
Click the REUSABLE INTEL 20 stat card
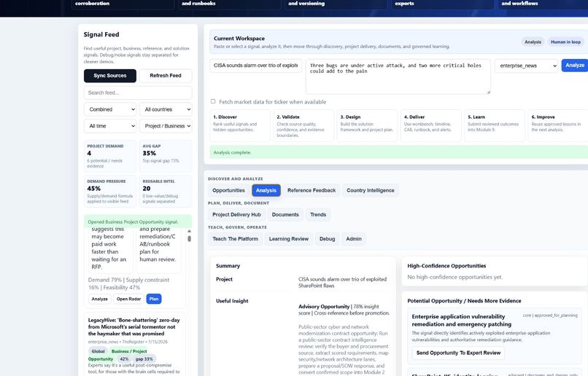point(166,192)
